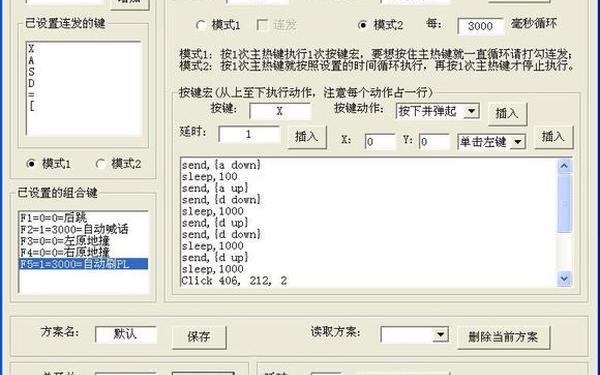Click 插入 button beside 单击左键 dropdown
The image size is (600, 375).
click(x=553, y=137)
